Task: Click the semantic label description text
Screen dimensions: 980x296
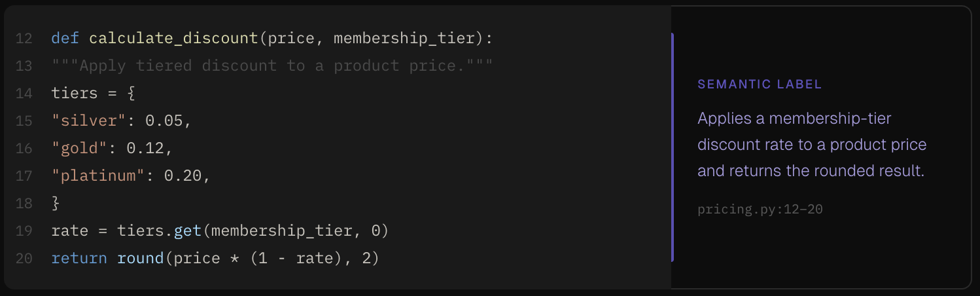Action: click(x=811, y=145)
